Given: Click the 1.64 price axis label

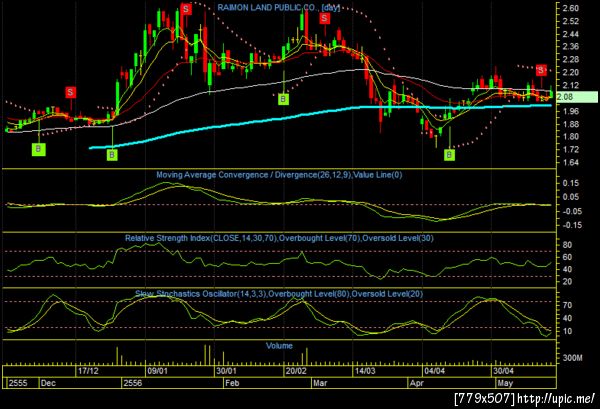Looking at the screenshot, I should 570,163.
